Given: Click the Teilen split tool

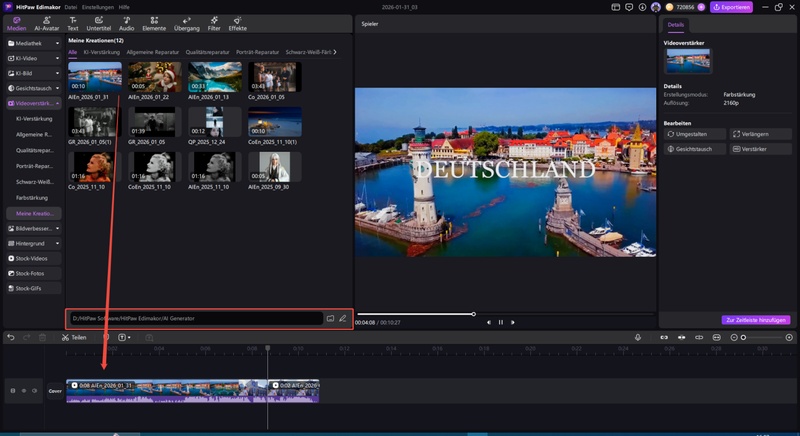Looking at the screenshot, I should [74, 338].
